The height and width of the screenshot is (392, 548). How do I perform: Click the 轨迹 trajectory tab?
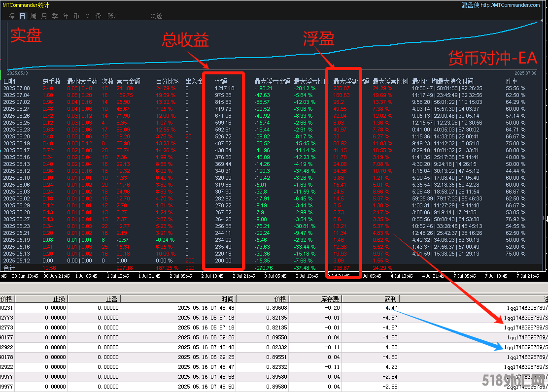pos(156,16)
